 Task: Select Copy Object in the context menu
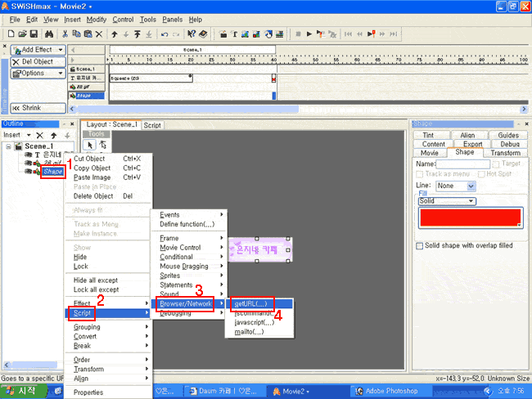point(108,168)
